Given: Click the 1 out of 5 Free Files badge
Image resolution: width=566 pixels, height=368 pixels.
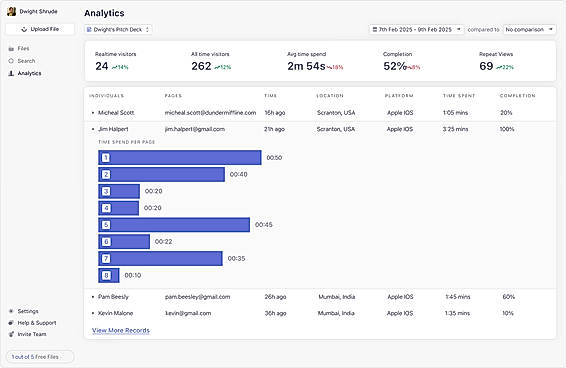Looking at the screenshot, I should pyautogui.click(x=40, y=357).
